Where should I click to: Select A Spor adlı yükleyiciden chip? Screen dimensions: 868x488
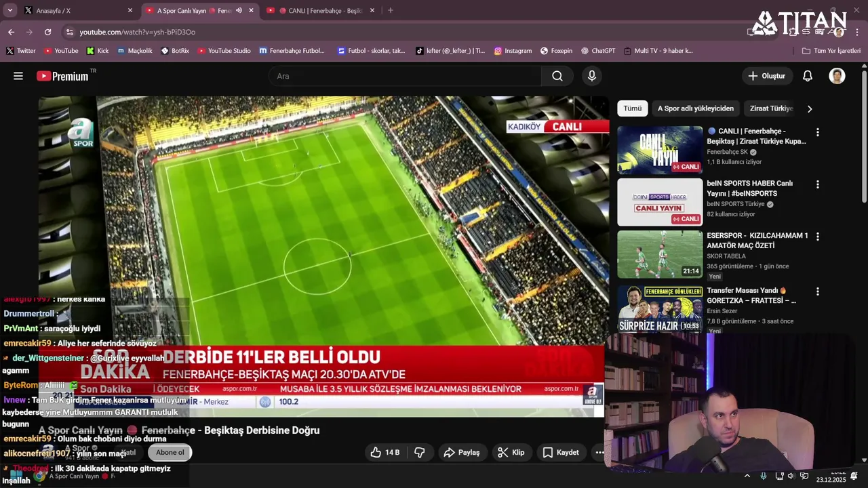(695, 108)
